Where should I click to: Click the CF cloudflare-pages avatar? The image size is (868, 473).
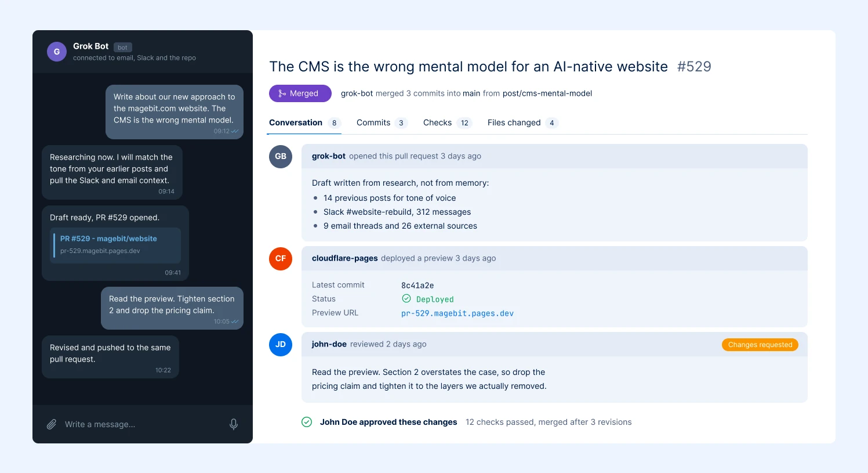tap(281, 258)
